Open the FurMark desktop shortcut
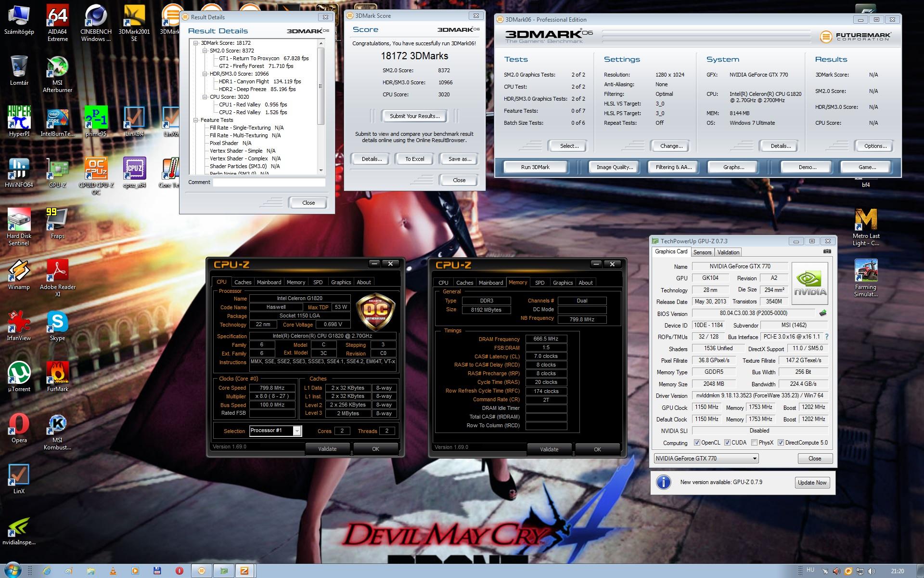Viewport: 924px width, 578px height. (57, 377)
